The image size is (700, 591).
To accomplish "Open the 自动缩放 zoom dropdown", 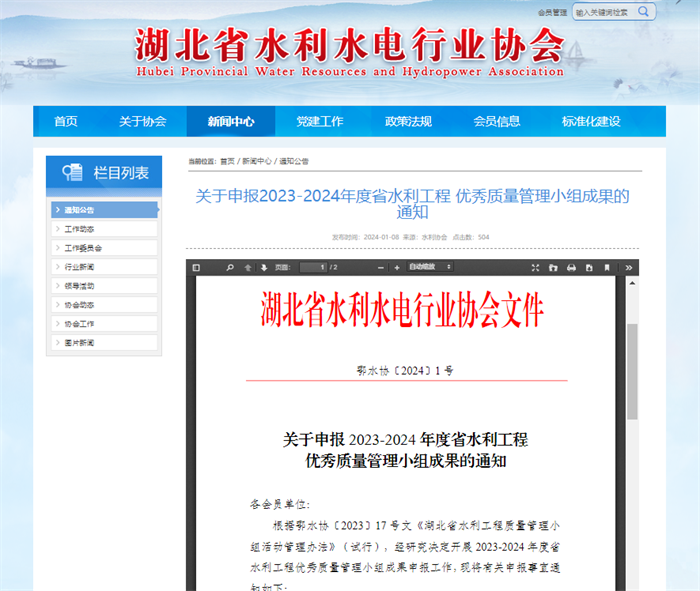I will pyautogui.click(x=429, y=267).
